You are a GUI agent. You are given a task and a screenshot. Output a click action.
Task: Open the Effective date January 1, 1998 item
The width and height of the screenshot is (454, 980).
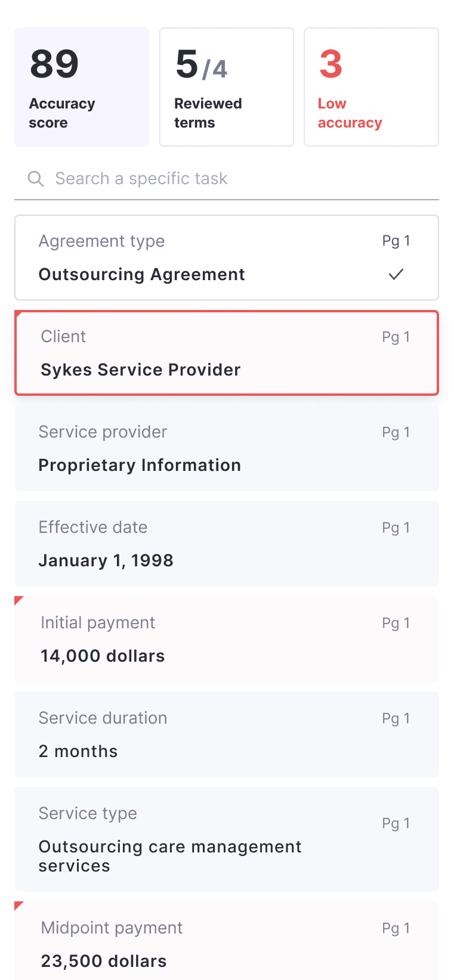tap(227, 544)
